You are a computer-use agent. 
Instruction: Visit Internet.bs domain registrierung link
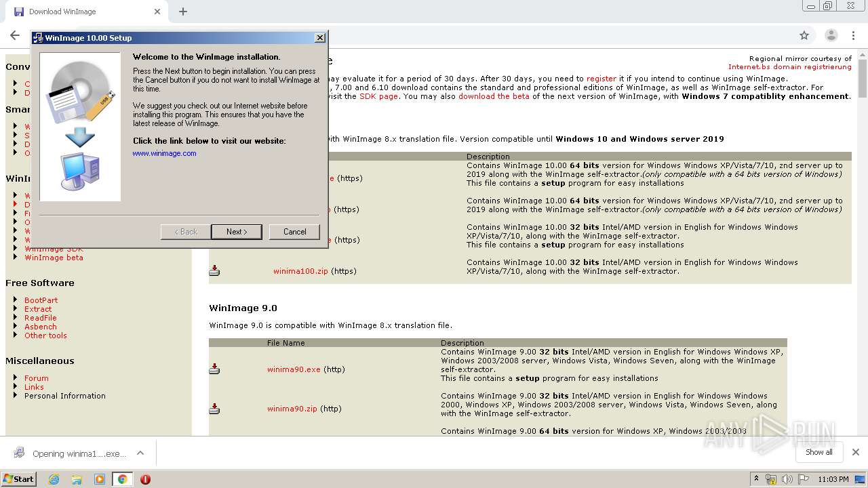790,67
